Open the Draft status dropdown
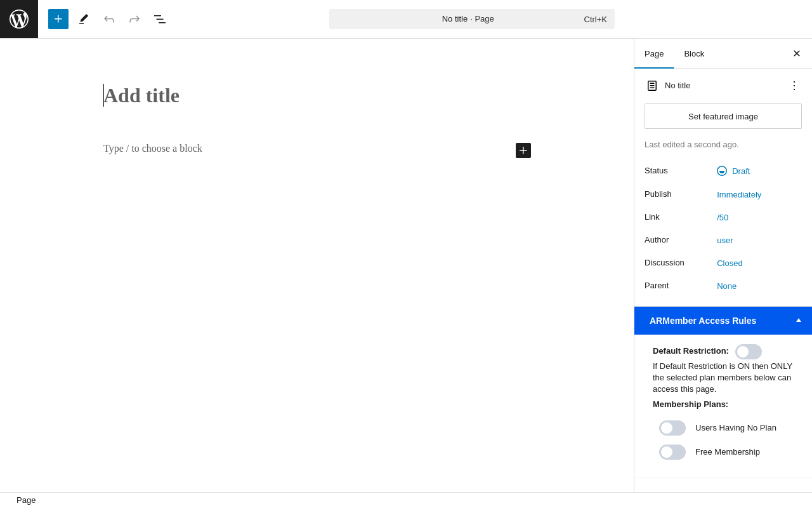 [x=733, y=171]
